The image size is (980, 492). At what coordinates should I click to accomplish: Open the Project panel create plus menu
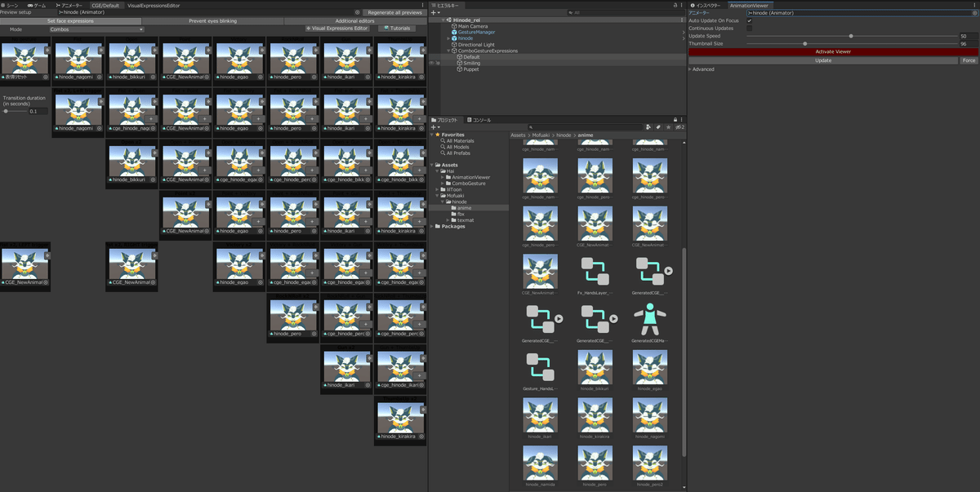pos(436,127)
